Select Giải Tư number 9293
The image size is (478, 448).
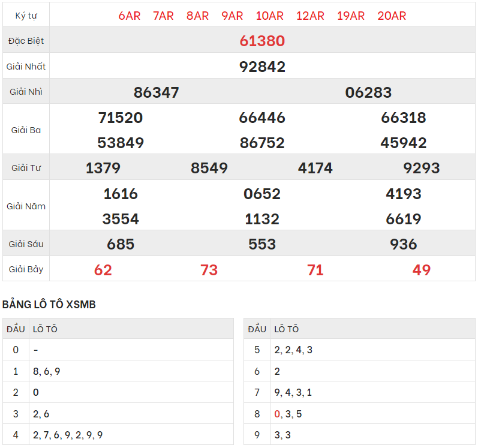[x=422, y=169]
